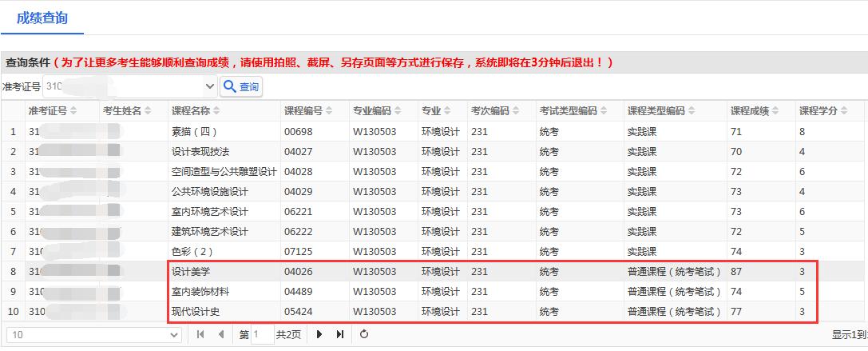The height and width of the screenshot is (351, 868).
Task: Sort by 准考证号 column sort icon
Action: tap(73, 111)
